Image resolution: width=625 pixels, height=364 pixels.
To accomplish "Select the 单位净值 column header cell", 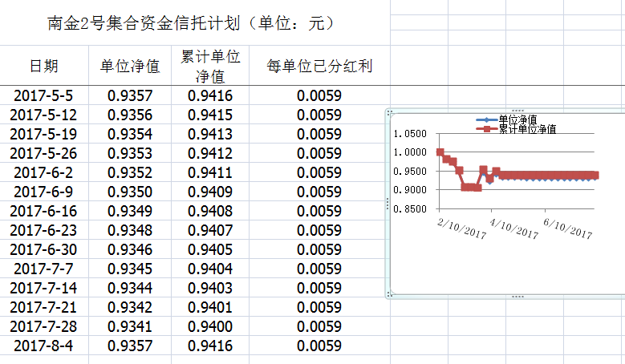I will (129, 66).
